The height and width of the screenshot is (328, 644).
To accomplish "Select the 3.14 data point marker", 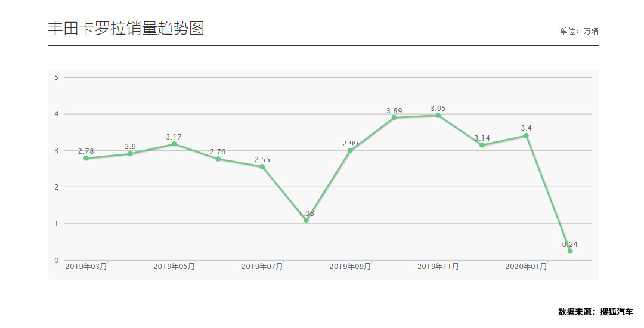I will point(482,146).
